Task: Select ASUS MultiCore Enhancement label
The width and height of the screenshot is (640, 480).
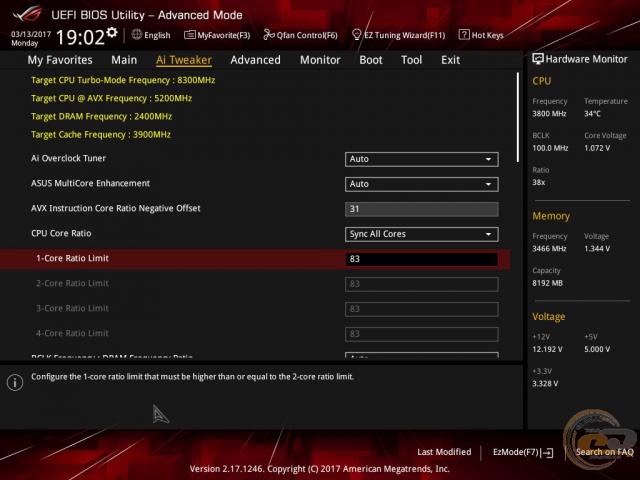Action: (90, 183)
